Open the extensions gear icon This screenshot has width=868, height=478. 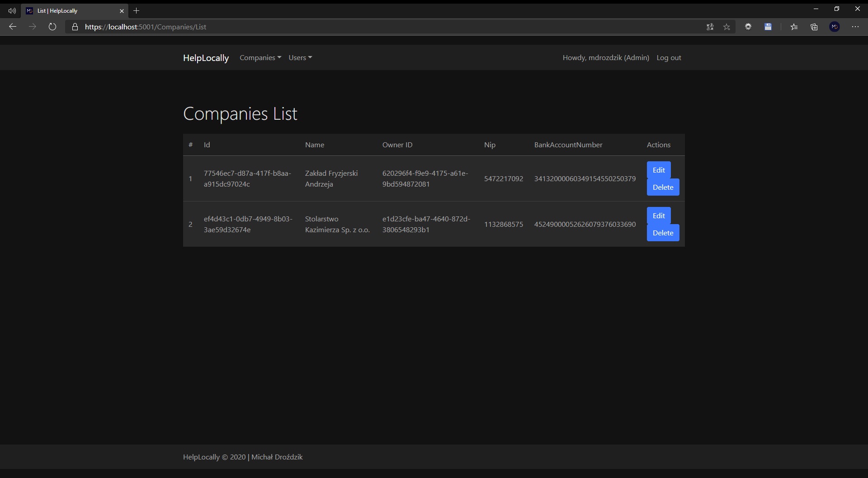748,27
